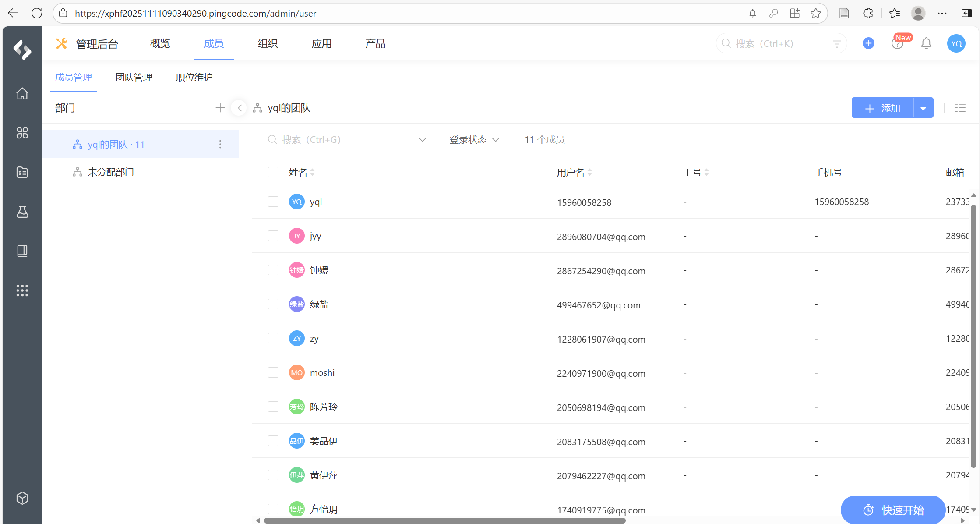The width and height of the screenshot is (980, 524).
Task: Expand the 登录状态 filter dropdown
Action: pyautogui.click(x=474, y=139)
